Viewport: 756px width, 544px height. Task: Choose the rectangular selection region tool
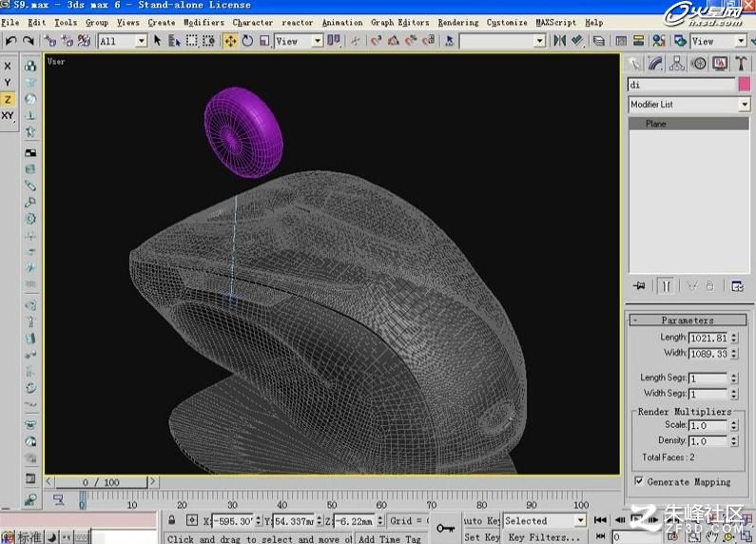[191, 41]
